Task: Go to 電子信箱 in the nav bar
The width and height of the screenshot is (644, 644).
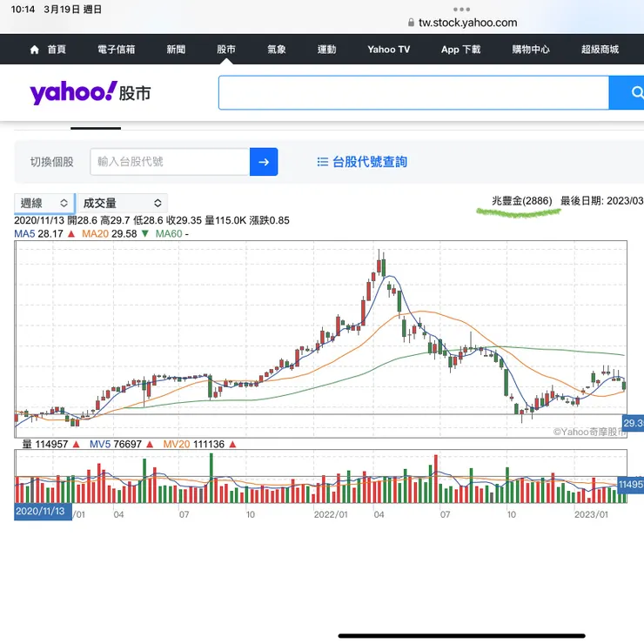Action: [x=117, y=50]
